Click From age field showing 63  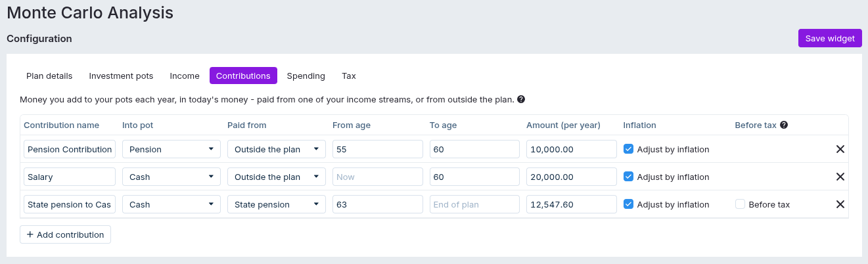(378, 204)
